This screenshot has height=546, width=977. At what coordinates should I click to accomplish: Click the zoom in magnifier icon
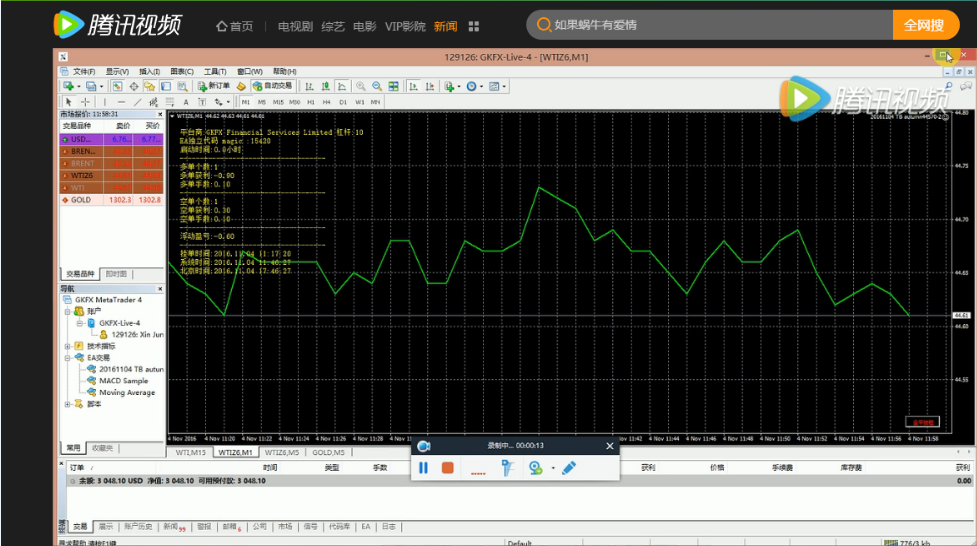coord(360,86)
